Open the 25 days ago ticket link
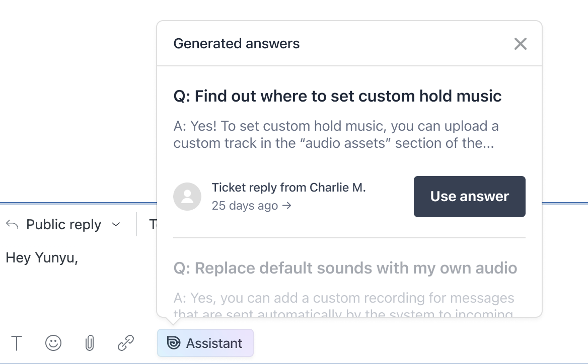 [x=251, y=206]
